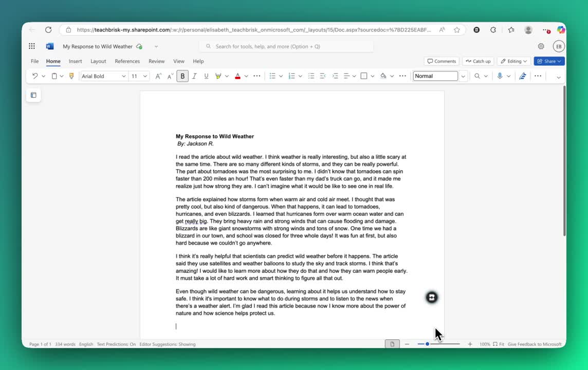
Task: Click Give Feedback to Microsoft
Action: pos(535,344)
